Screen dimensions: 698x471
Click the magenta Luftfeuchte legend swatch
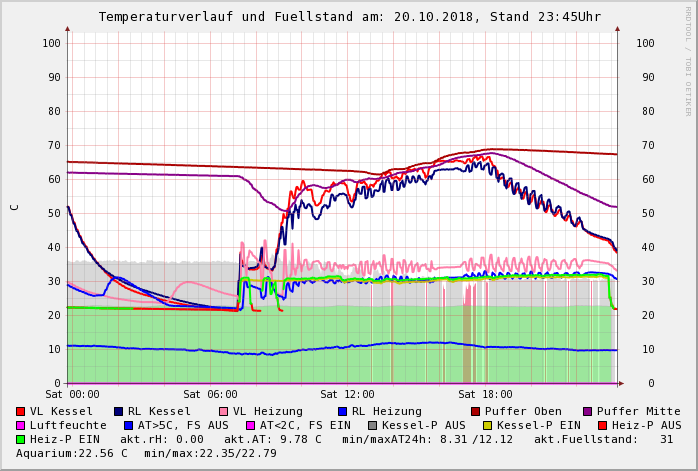[x=21, y=425]
